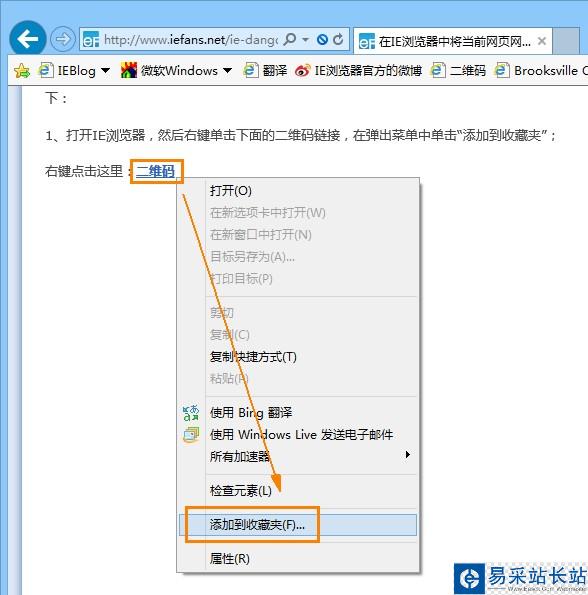
Task: Select the tab titled 在IE浏览器中将当前网页网...
Action: tap(453, 41)
